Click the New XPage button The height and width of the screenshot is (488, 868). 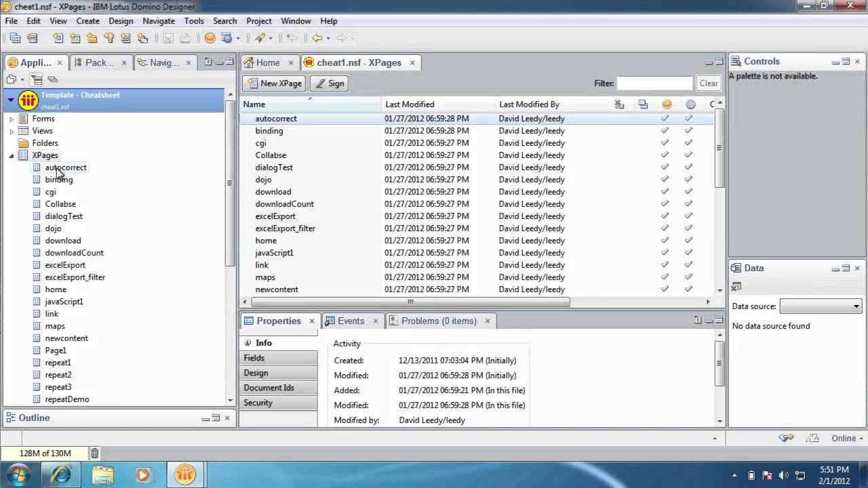tap(275, 83)
